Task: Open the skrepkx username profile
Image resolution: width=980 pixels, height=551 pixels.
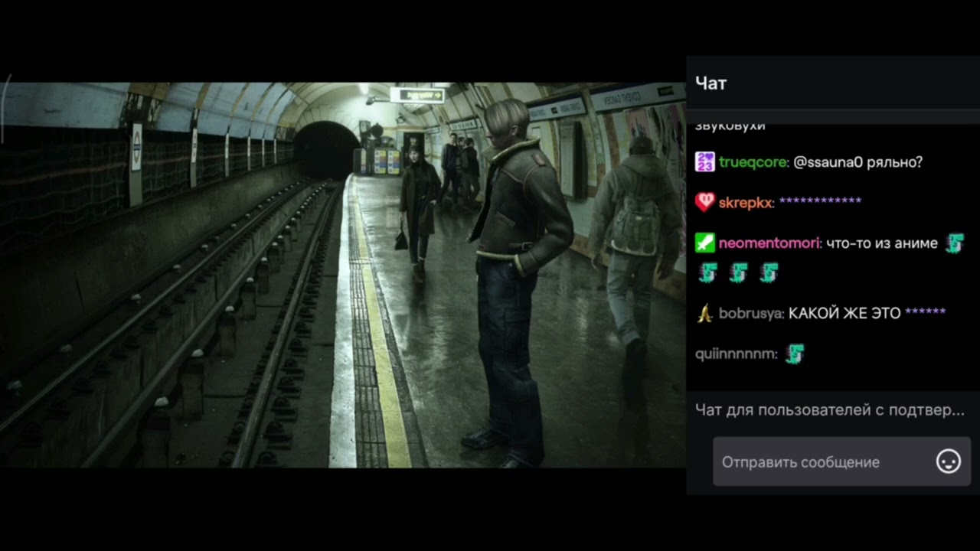Action: point(746,202)
